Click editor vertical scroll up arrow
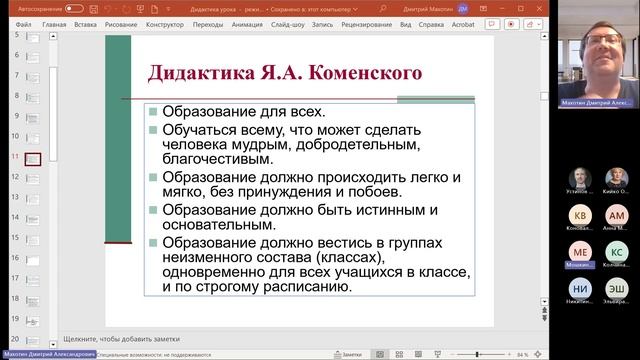 (x=544, y=36)
